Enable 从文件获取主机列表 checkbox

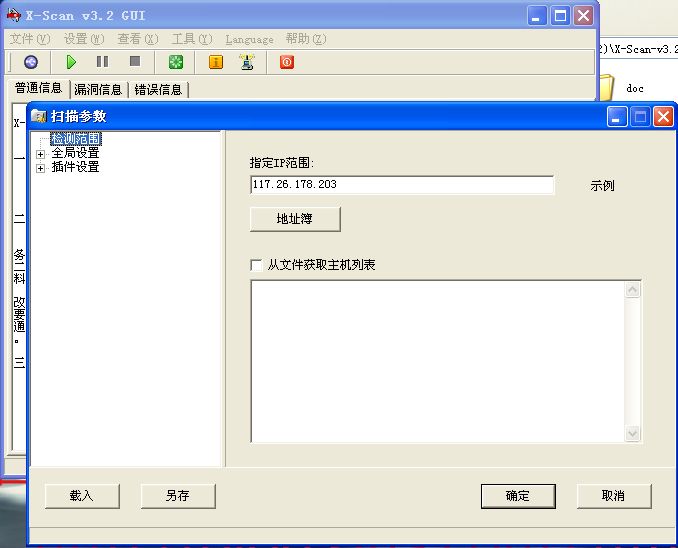(256, 265)
